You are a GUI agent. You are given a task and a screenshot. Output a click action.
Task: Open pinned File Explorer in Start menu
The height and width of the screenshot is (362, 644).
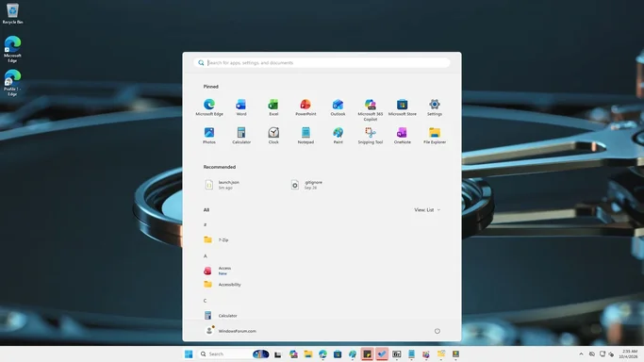435,136
